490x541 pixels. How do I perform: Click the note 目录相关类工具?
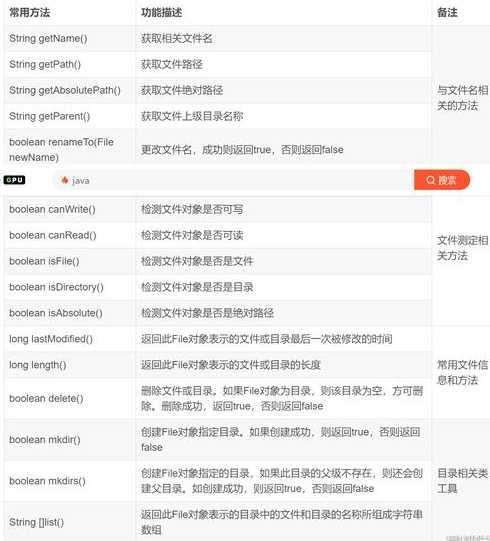[462, 481]
